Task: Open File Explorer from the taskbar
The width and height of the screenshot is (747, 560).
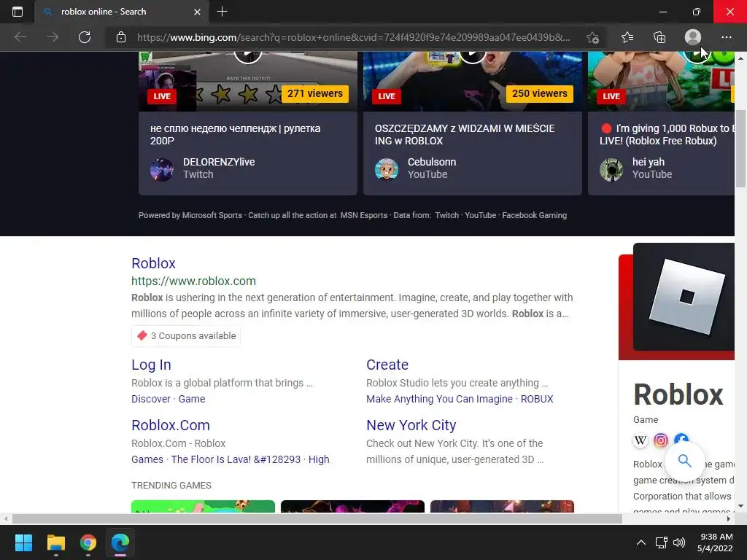Action: coord(55,542)
